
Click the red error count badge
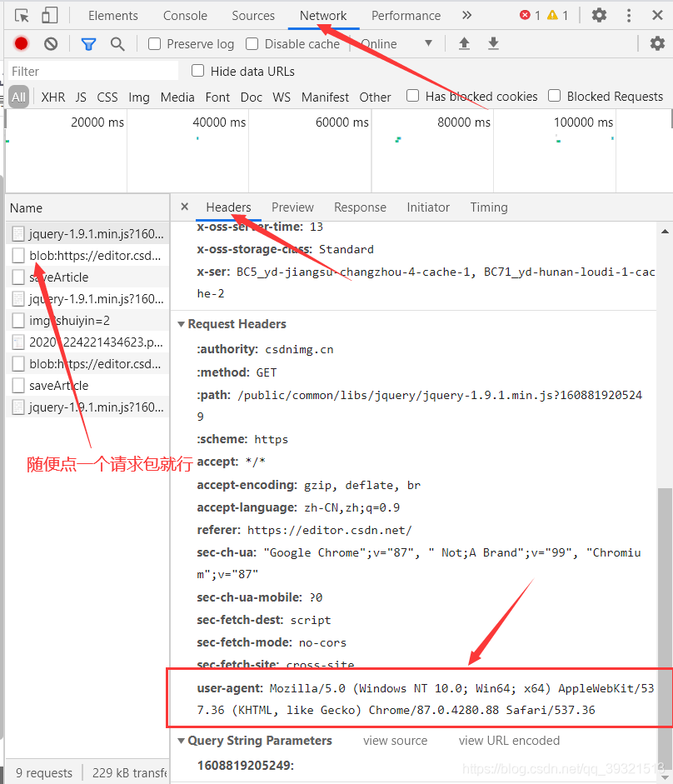pyautogui.click(x=530, y=16)
